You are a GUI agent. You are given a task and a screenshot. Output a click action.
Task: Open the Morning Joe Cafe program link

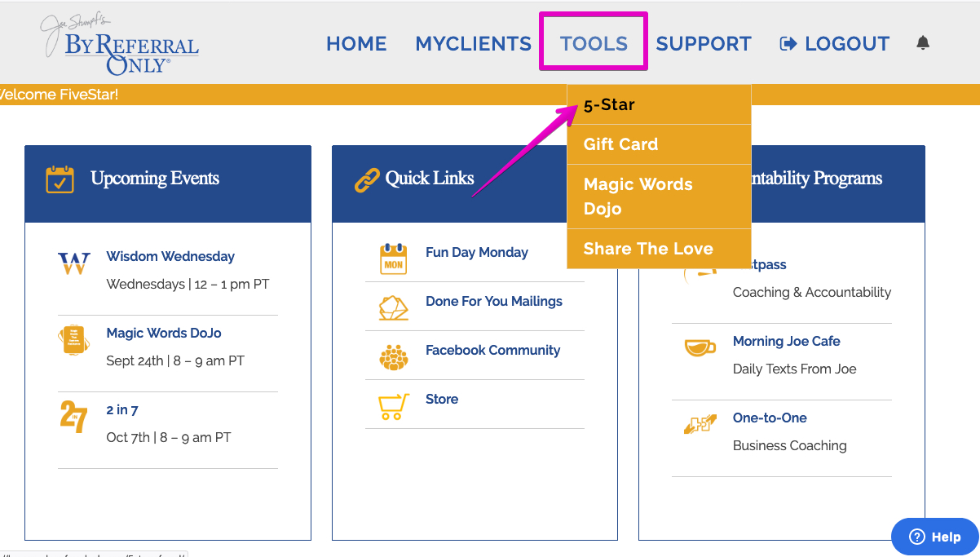pos(787,341)
